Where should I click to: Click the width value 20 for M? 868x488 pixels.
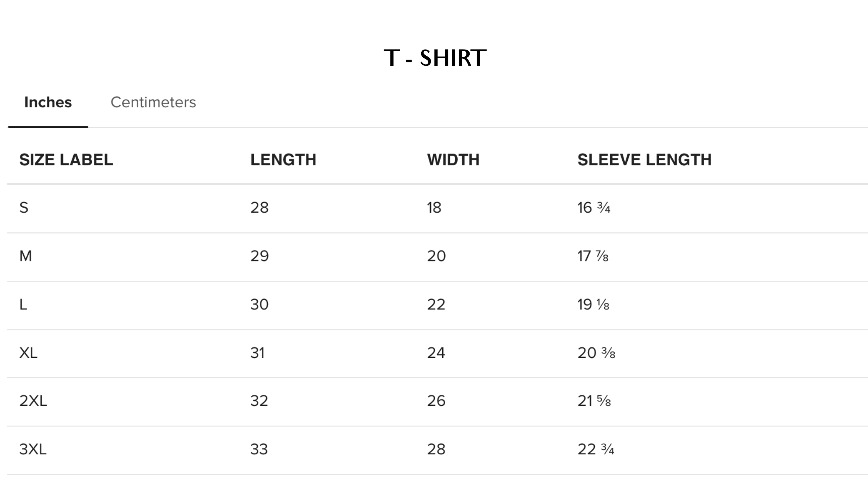436,256
